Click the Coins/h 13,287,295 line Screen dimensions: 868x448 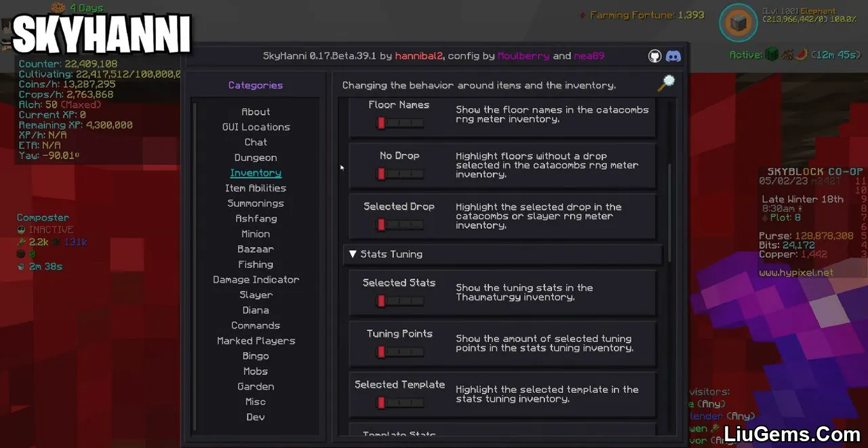click(67, 84)
